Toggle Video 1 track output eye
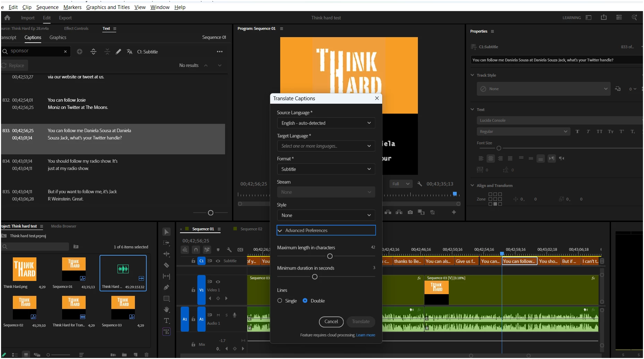This screenshot has height=359, width=644. [218, 282]
